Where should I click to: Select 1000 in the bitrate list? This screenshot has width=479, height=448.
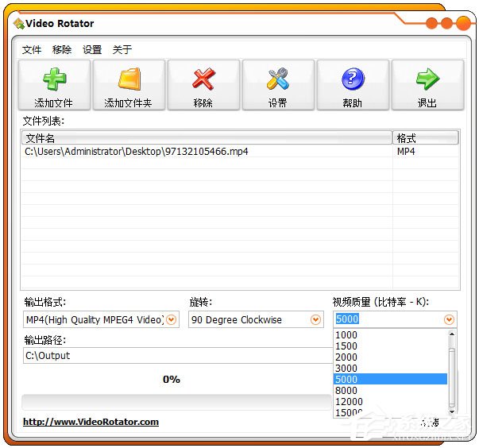click(390, 334)
